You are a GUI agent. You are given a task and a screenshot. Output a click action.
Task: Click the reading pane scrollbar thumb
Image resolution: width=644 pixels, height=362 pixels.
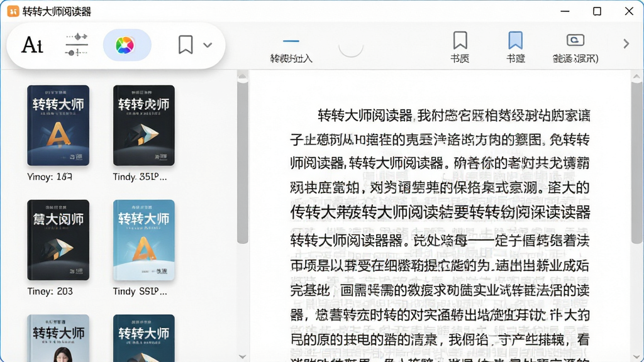tap(636, 163)
